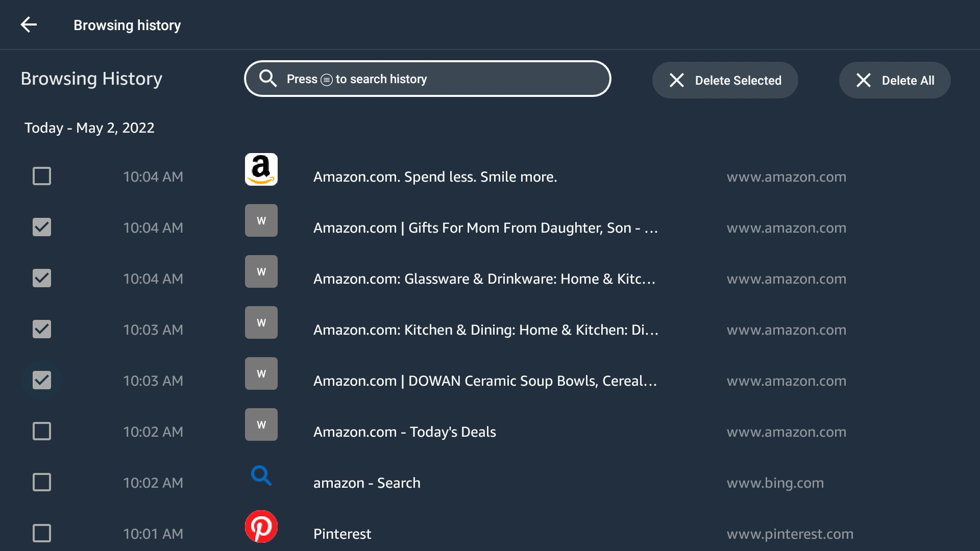Click 10:02 AM timestamp of Today's Deals row
The height and width of the screenshot is (551, 980).
point(153,432)
